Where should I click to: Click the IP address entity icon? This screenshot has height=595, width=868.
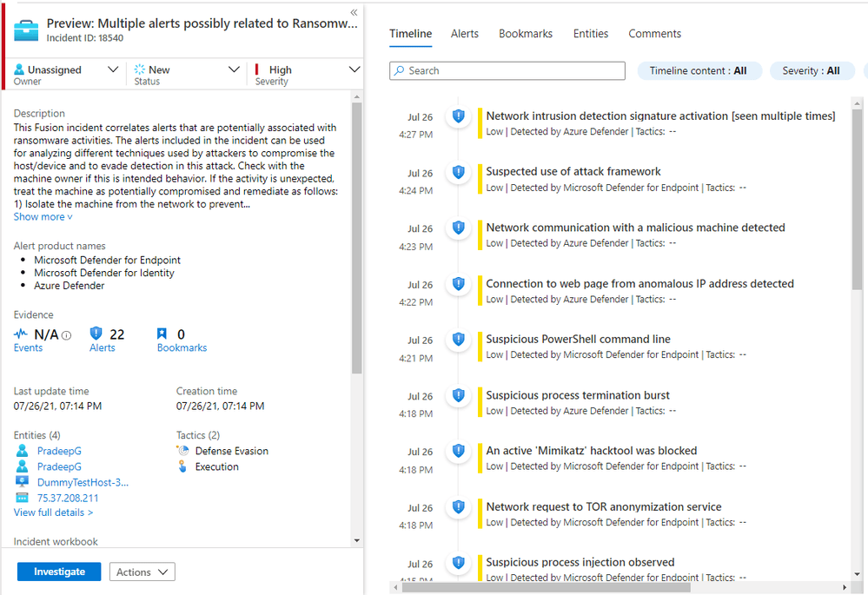coord(22,498)
